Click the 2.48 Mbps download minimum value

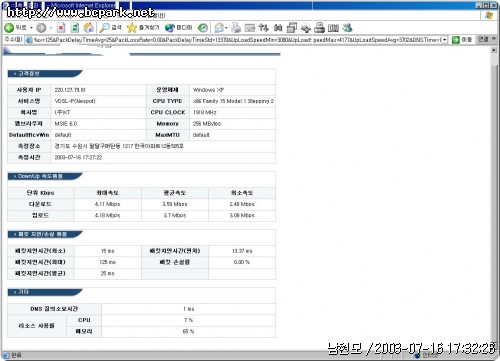[x=242, y=204]
